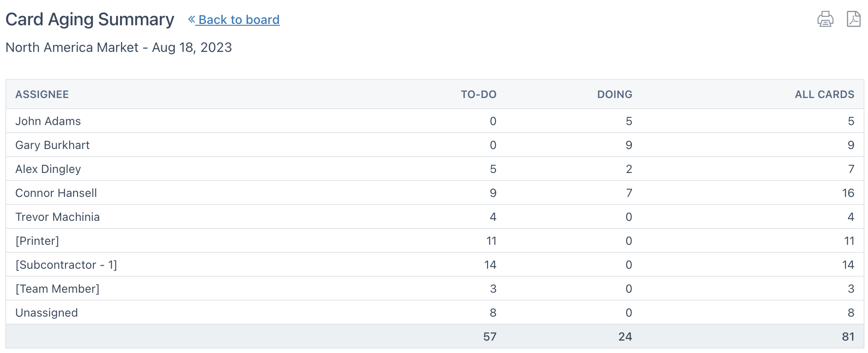Screen dimensions: 868x353
Task: Sort by the DOING column header
Action: pyautogui.click(x=614, y=94)
